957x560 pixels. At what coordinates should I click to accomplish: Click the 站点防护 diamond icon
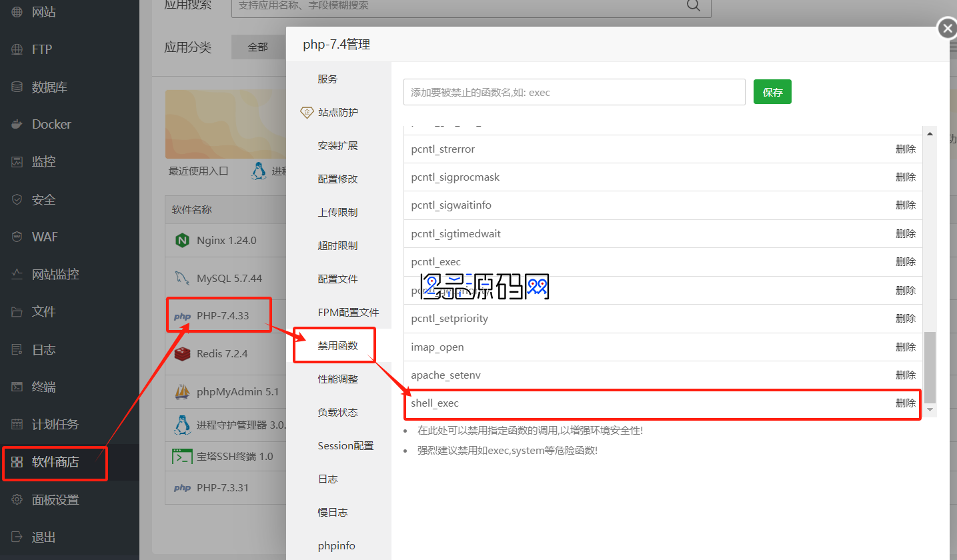tap(307, 112)
